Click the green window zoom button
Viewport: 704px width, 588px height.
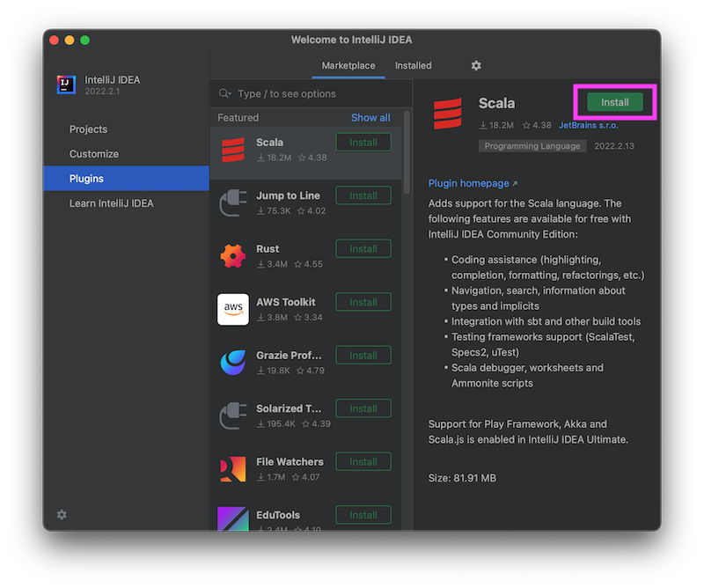pyautogui.click(x=84, y=40)
